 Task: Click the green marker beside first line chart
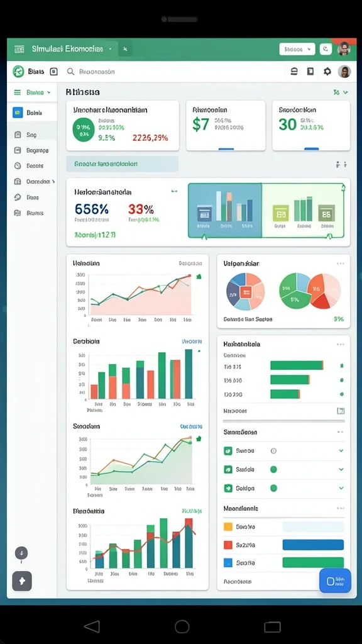tap(199, 277)
